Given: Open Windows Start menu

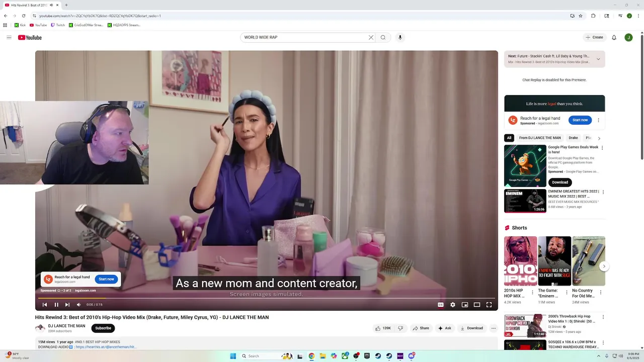Looking at the screenshot, I should click(233, 356).
